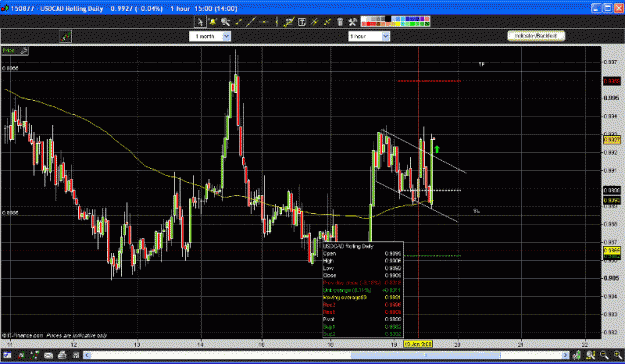Print the chart with printer icon
625x364 pixels.
point(62,355)
